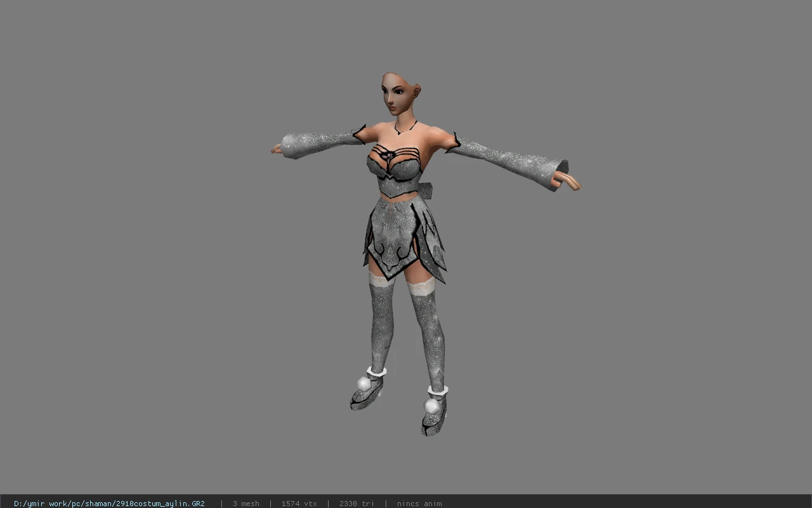Click the hand at the end of the right-side sleeve
Viewport: 812px width, 508px height.
[565, 181]
